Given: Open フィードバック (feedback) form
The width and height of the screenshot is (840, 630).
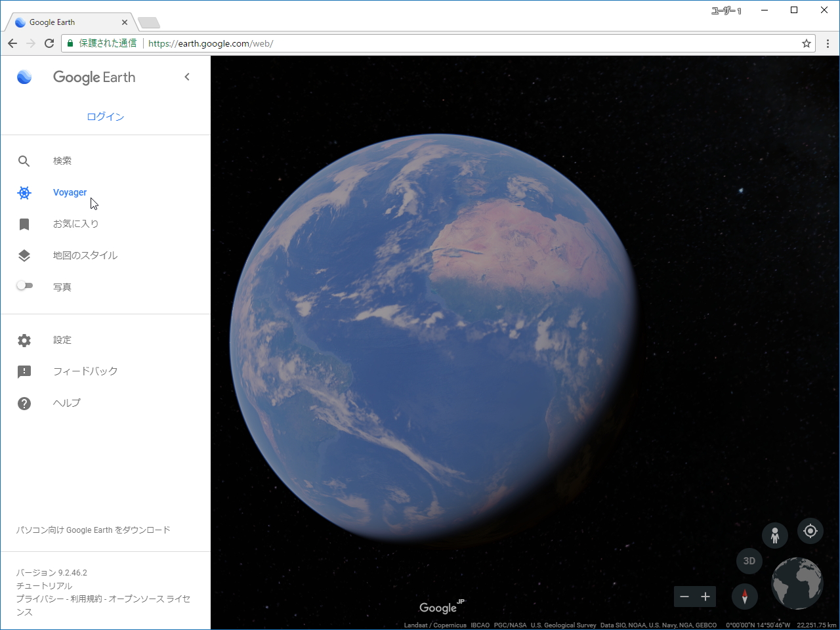Looking at the screenshot, I should pyautogui.click(x=85, y=371).
